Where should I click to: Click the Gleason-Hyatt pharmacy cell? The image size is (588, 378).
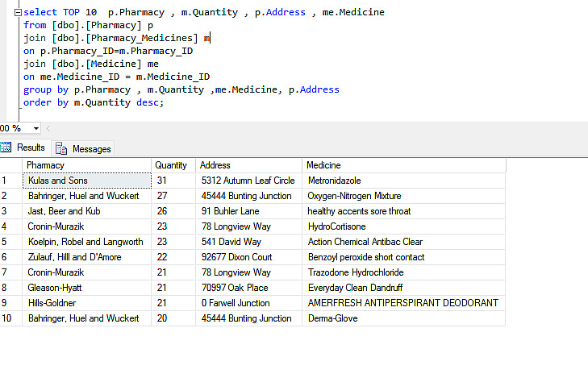[56, 288]
